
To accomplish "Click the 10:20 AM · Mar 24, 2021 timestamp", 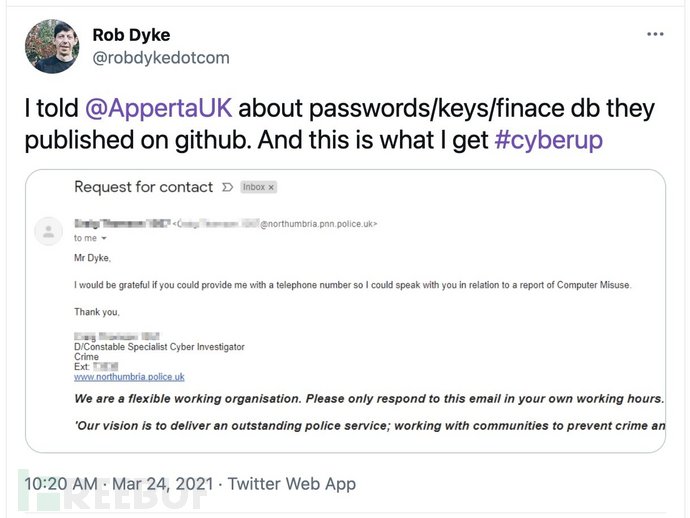I will pos(119,484).
